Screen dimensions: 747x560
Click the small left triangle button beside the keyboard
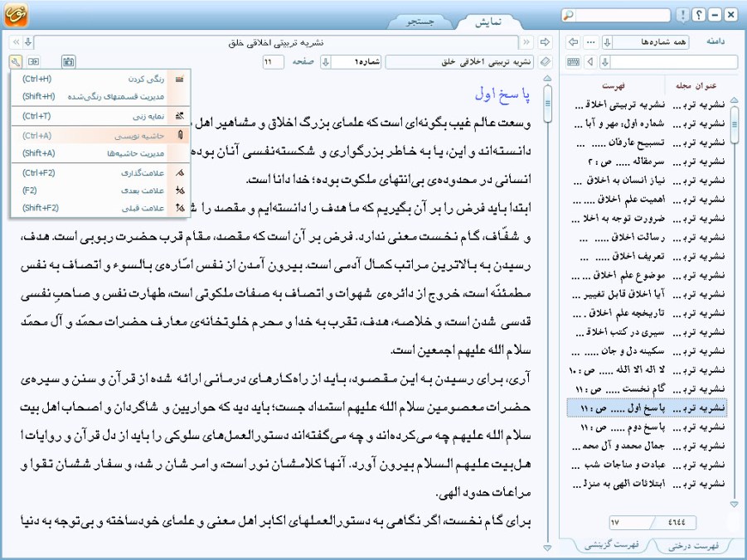591,62
